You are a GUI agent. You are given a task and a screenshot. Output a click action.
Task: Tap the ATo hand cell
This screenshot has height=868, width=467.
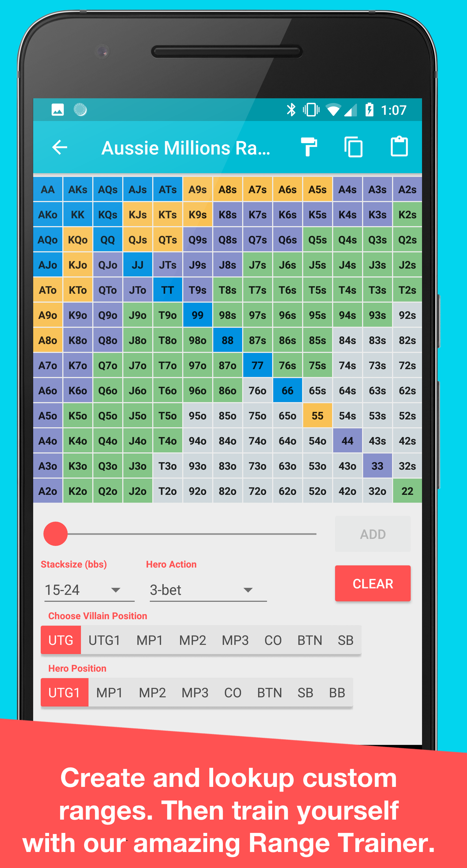pyautogui.click(x=47, y=290)
